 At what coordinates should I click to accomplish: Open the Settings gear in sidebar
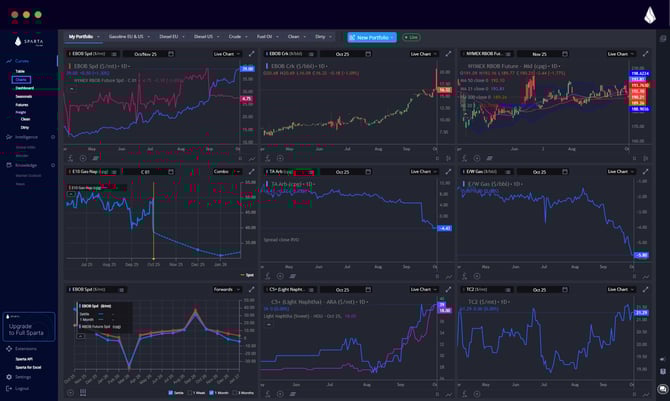(9, 377)
